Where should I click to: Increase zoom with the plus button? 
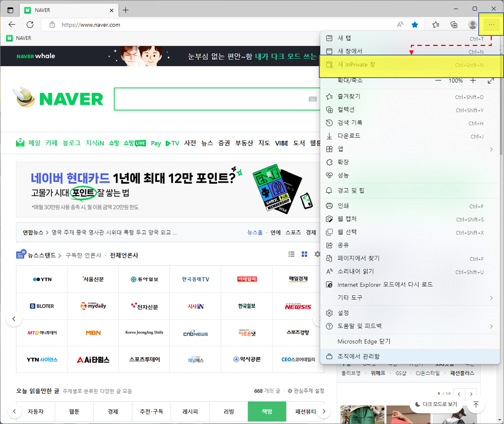pos(473,81)
